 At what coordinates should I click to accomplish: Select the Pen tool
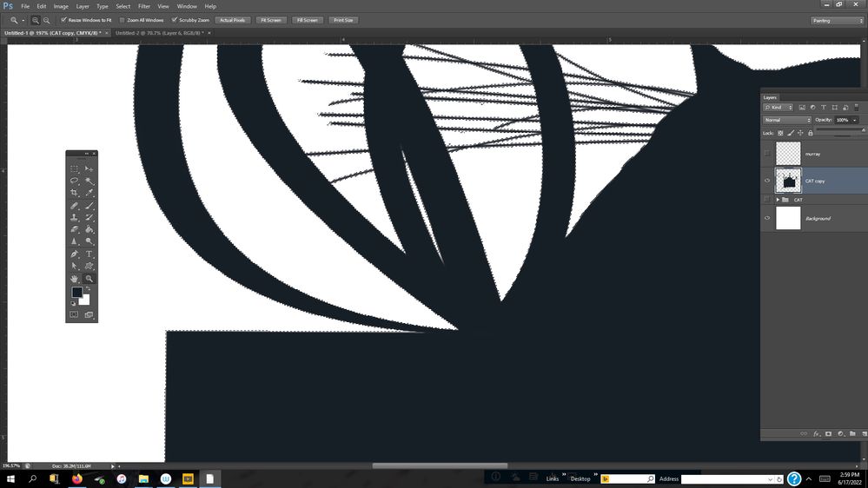pos(74,254)
